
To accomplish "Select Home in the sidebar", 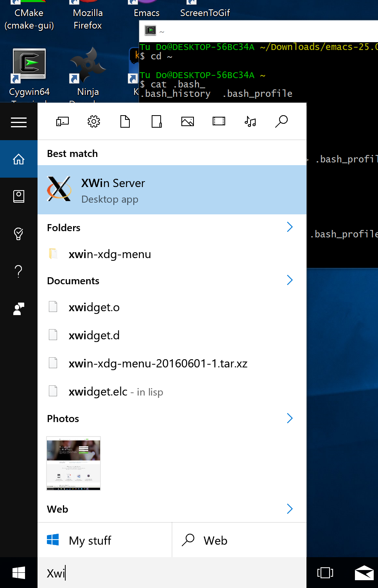I will tap(18, 159).
